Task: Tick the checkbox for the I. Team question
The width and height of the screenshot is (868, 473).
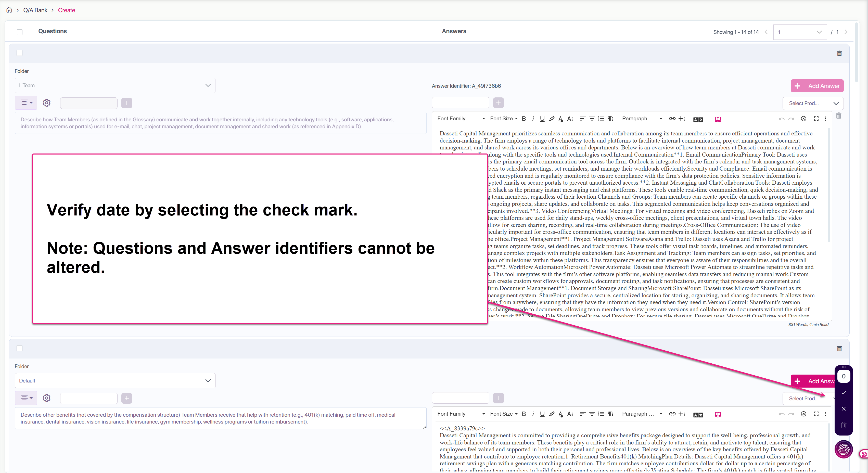Action: click(x=20, y=53)
